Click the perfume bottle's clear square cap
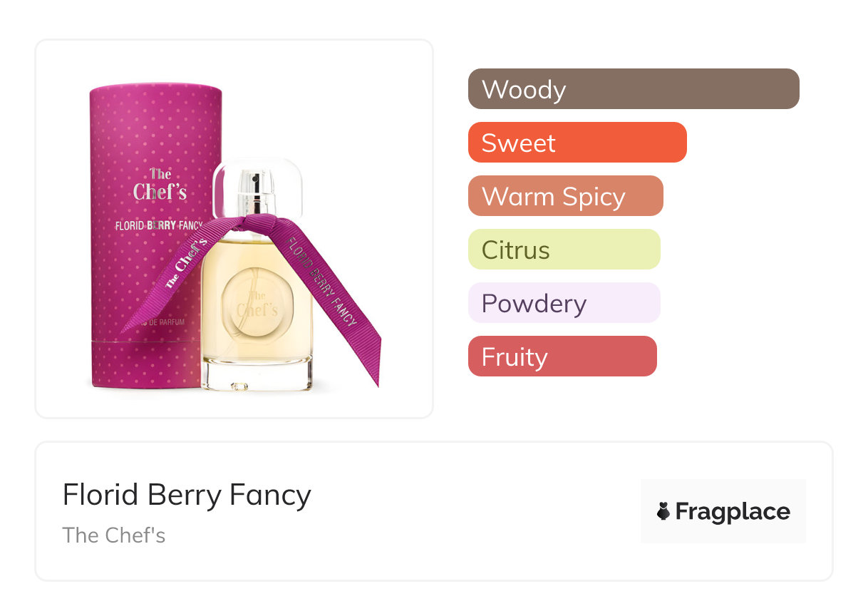This screenshot has width=868, height=616. (x=259, y=187)
